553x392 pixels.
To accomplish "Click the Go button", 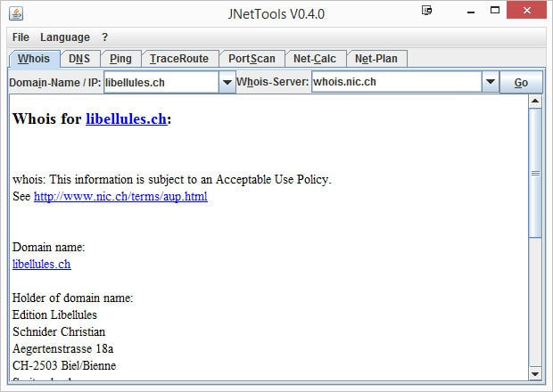I will (521, 83).
